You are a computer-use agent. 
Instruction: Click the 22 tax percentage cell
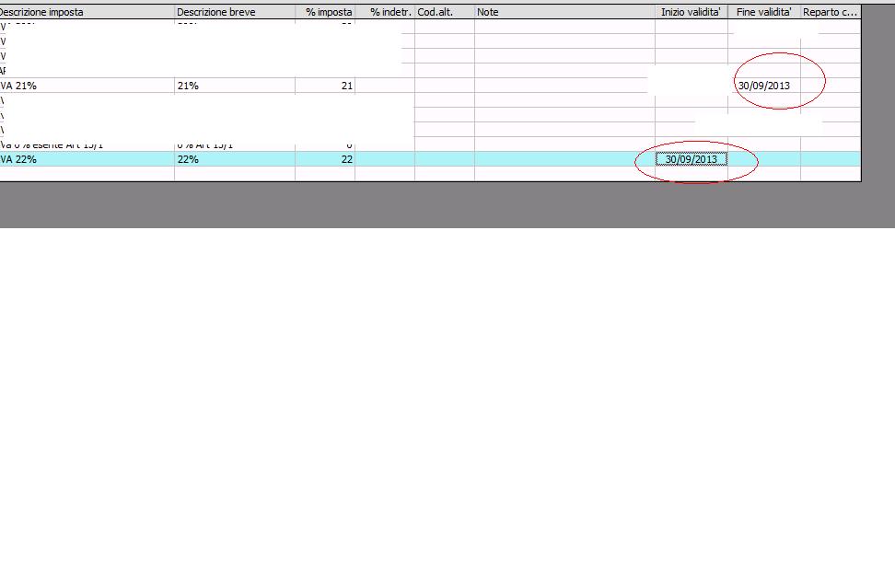coord(325,159)
